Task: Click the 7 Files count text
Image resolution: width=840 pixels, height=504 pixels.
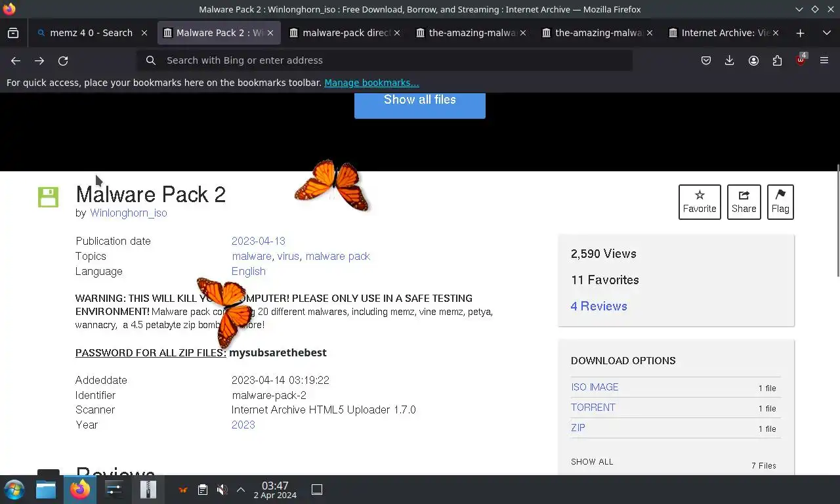Action: click(x=764, y=465)
